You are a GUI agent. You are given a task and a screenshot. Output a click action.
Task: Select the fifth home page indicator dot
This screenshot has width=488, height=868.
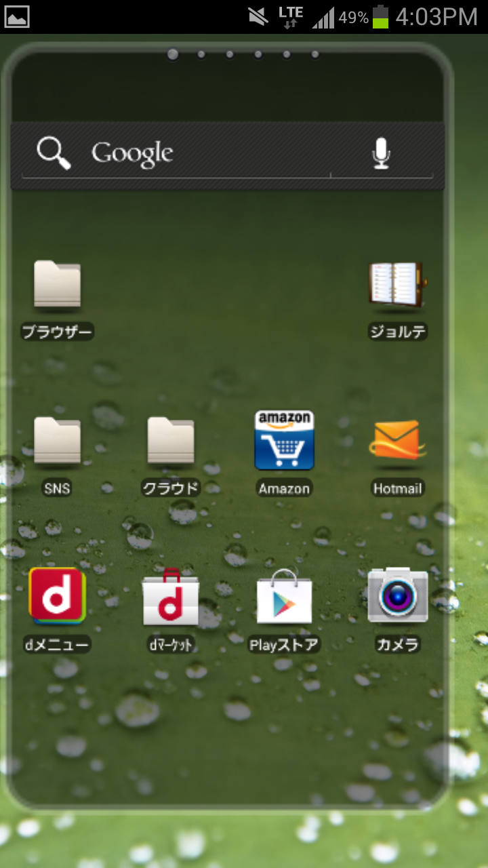pyautogui.click(x=287, y=54)
